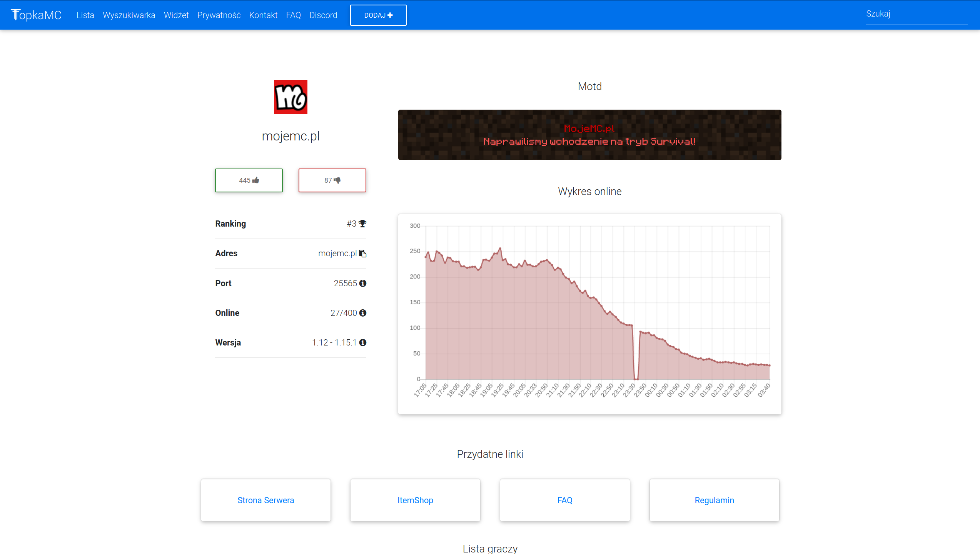Screen dimensions: 980x554
Task: Click the red MC server logo image
Action: click(290, 97)
